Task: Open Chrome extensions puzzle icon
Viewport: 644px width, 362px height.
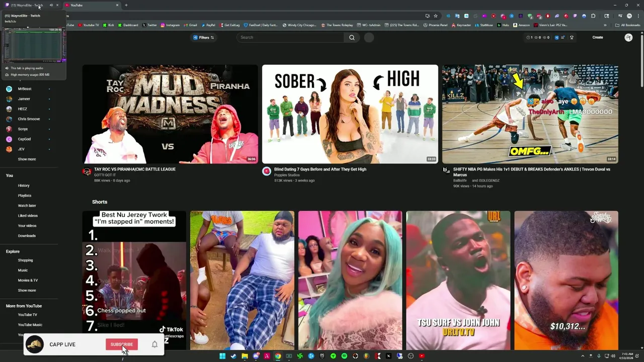Action: (x=593, y=16)
